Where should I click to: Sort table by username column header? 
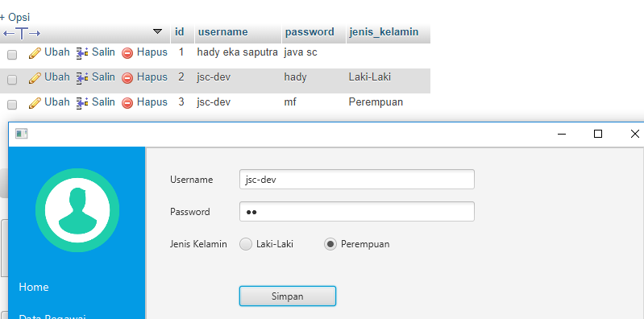click(x=223, y=32)
